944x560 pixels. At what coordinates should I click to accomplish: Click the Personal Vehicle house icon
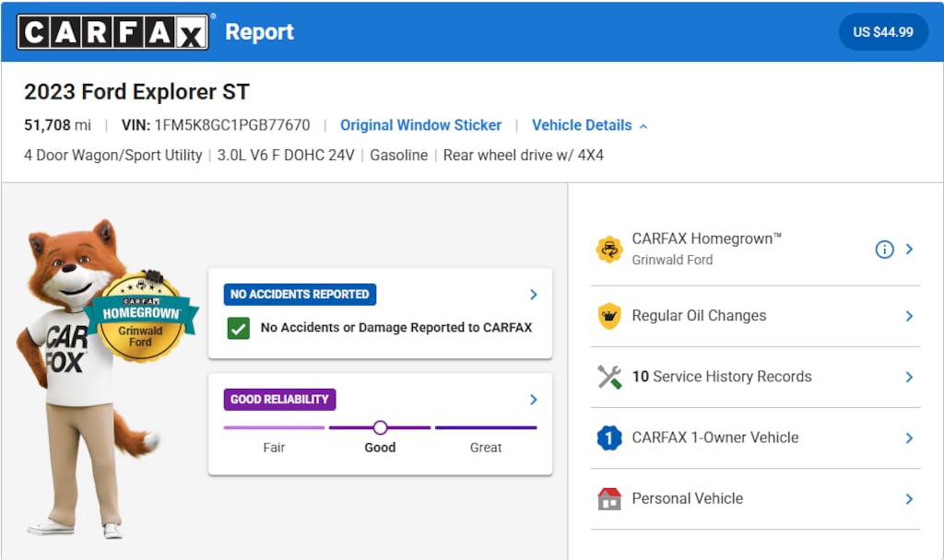coord(609,498)
